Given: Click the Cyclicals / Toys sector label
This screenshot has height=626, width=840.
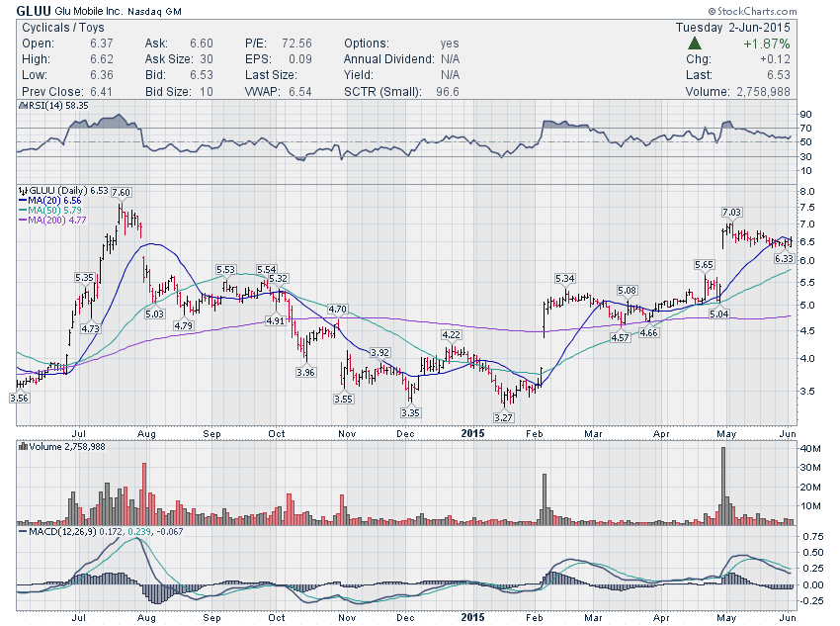Looking at the screenshot, I should pyautogui.click(x=63, y=28).
